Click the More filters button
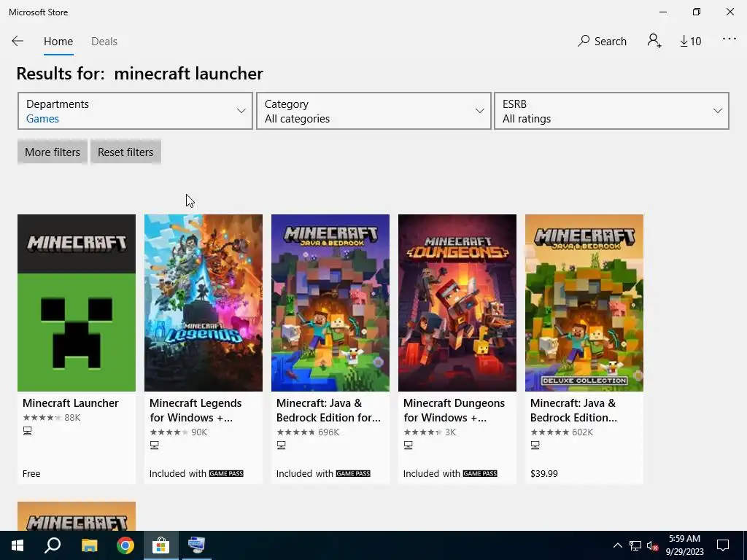 point(53,152)
